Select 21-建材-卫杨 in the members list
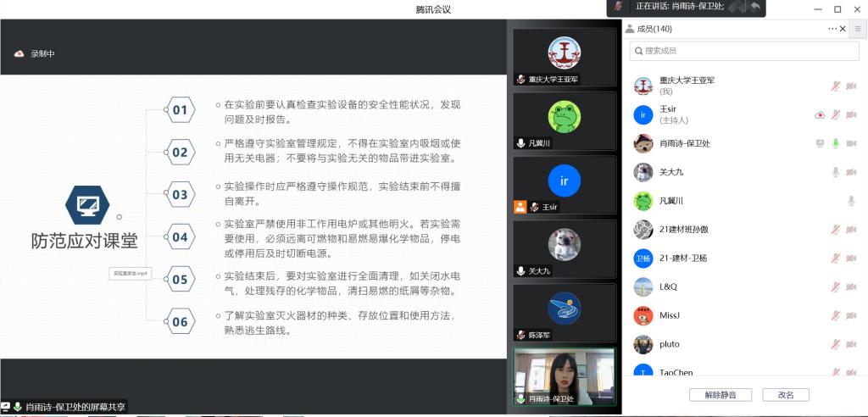 click(682, 259)
